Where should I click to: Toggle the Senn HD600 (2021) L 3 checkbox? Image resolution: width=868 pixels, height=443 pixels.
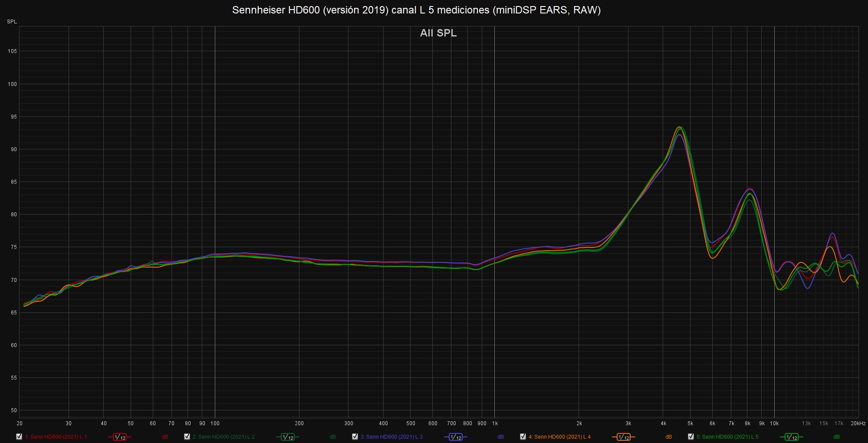tap(355, 436)
